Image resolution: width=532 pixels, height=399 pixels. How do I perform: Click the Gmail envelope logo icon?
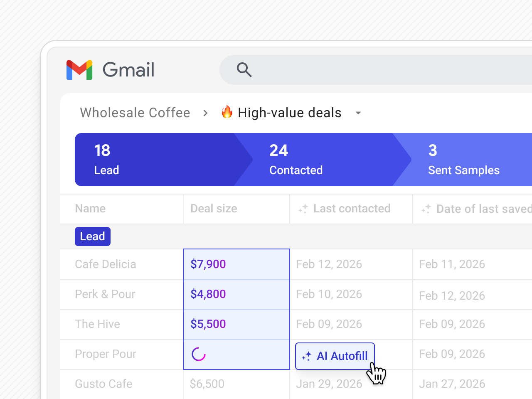coord(79,70)
